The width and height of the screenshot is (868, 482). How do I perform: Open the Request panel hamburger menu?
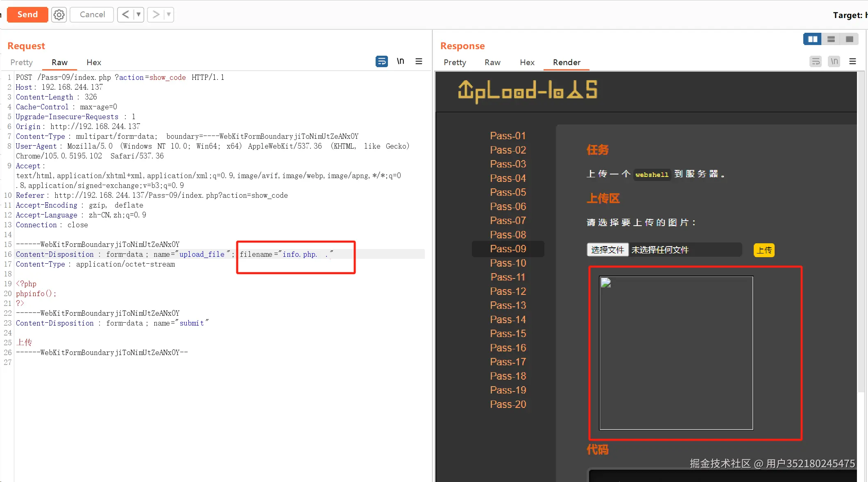click(419, 61)
